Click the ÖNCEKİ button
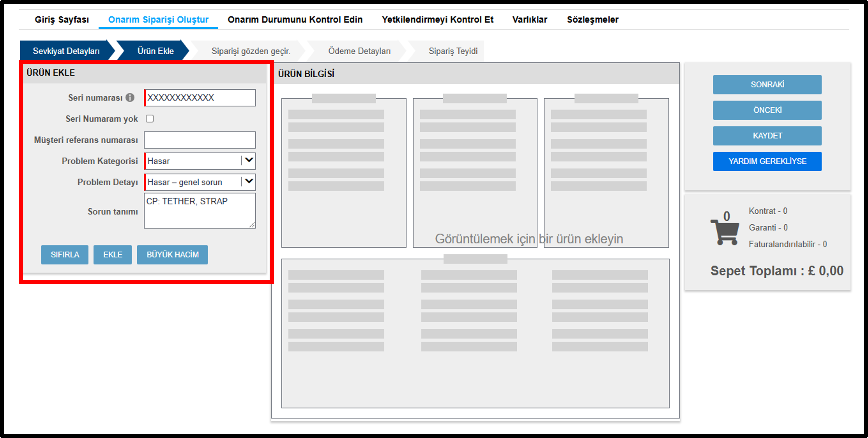Image resolution: width=868 pixels, height=438 pixels. click(x=767, y=110)
